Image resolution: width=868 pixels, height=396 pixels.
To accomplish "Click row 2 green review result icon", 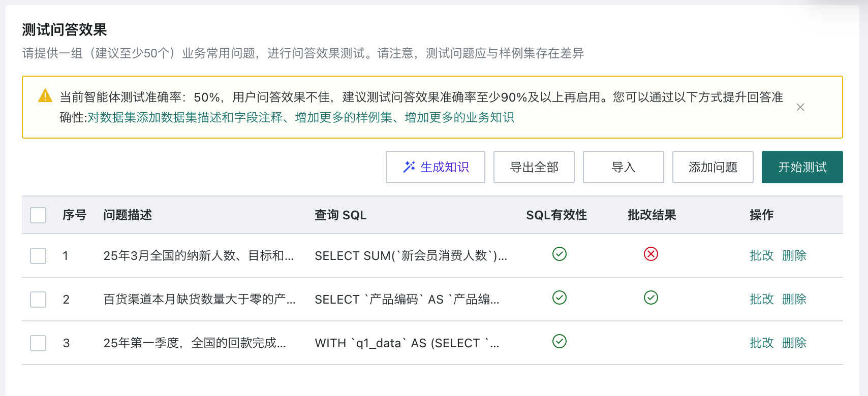I will click(651, 298).
